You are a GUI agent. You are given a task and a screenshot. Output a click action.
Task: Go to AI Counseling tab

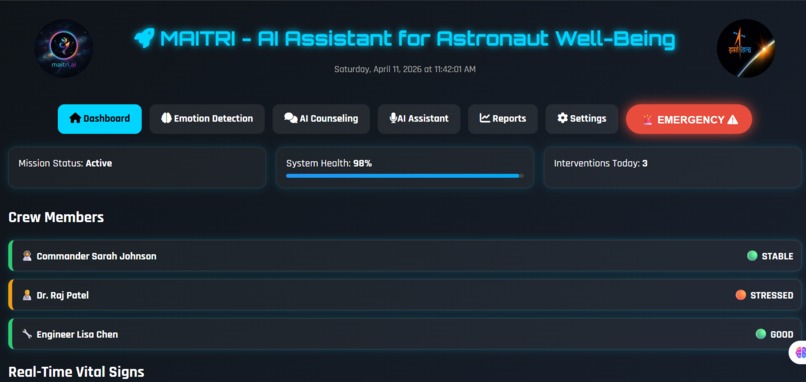click(321, 119)
